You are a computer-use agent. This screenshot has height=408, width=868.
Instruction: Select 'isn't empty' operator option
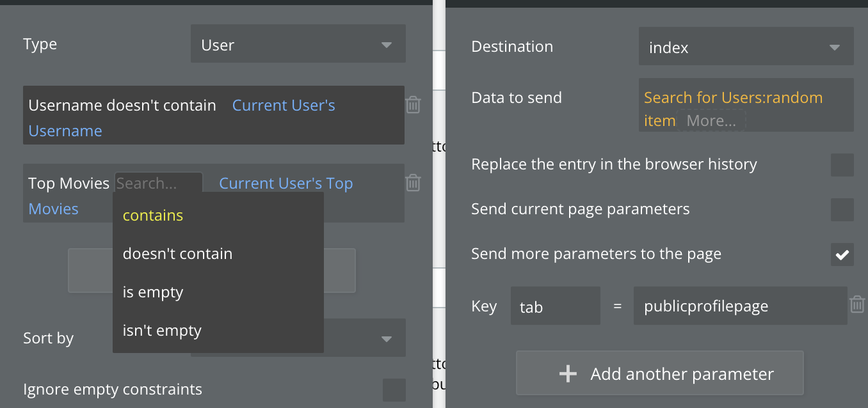[x=162, y=331]
